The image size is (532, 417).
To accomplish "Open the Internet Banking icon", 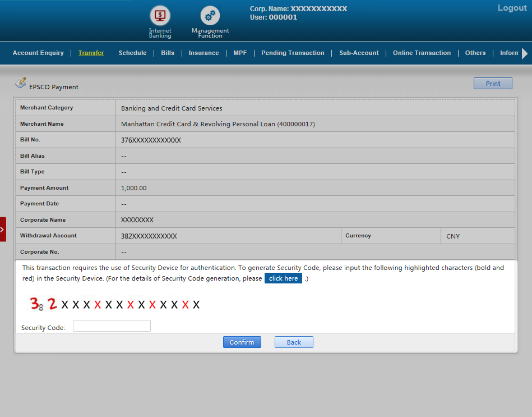I will click(160, 16).
